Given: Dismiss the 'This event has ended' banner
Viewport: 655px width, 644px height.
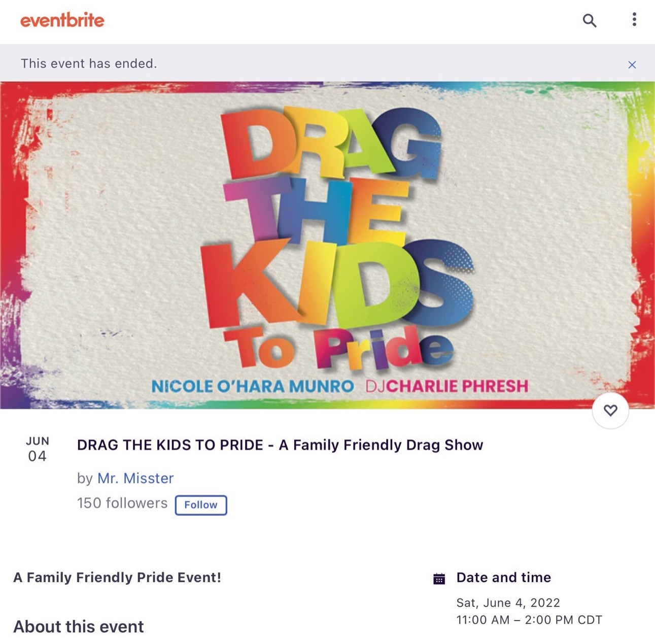Looking at the screenshot, I should tap(632, 64).
